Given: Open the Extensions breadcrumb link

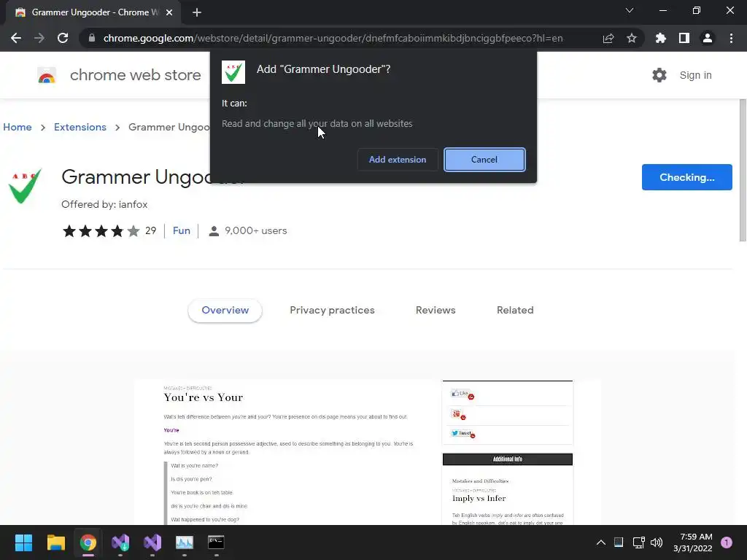Looking at the screenshot, I should coord(80,127).
